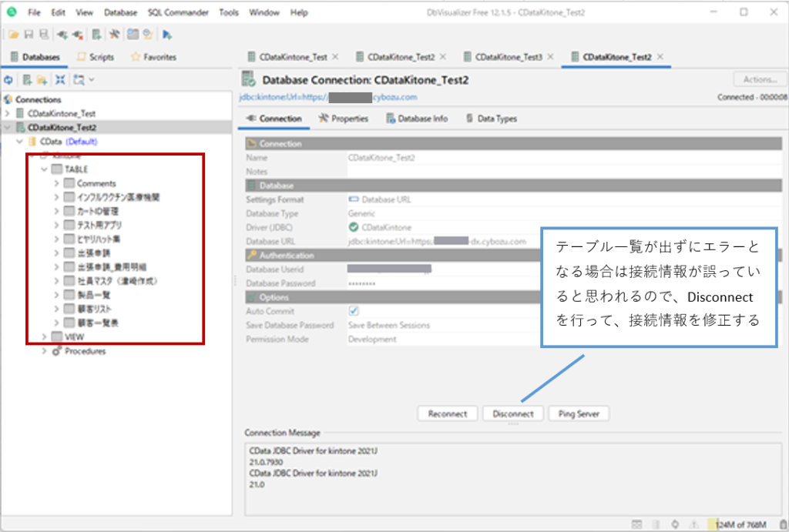Toggle the Auto Commit checkbox
Screen dimensions: 789x532
(x=354, y=311)
